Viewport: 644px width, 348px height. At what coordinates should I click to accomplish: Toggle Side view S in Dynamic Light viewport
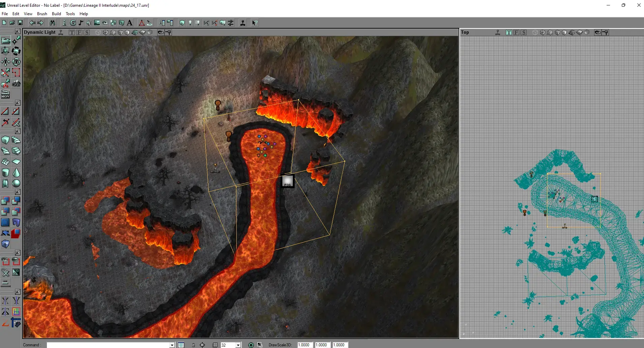point(87,32)
